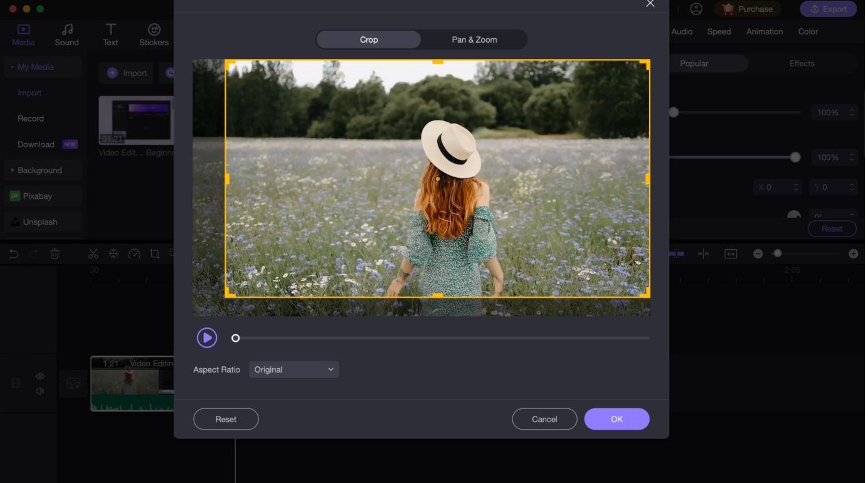Open the user account profile icon
The width and height of the screenshot is (868, 483).
pos(696,9)
